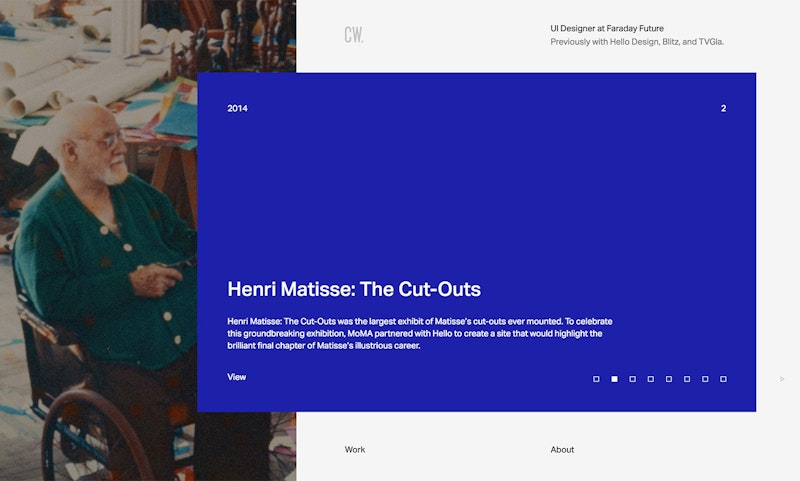Select the first slide indicator square
The width and height of the screenshot is (800, 481).
pyautogui.click(x=596, y=379)
